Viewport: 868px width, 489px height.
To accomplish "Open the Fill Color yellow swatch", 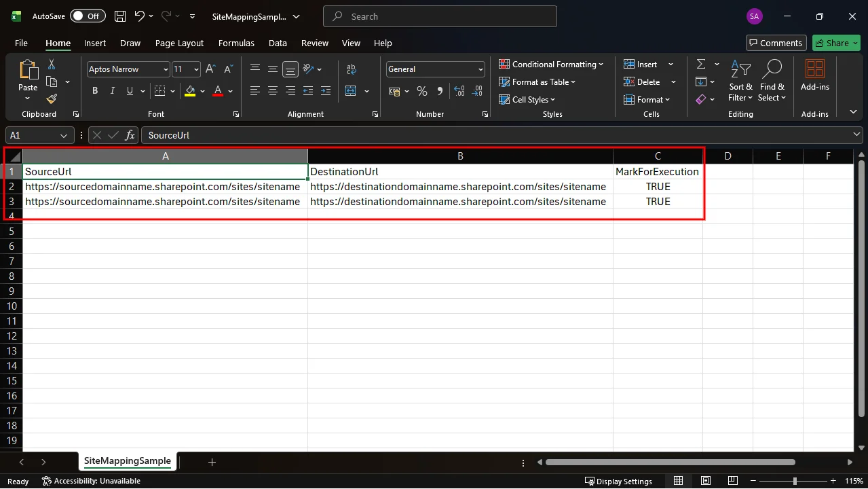I will [190, 91].
